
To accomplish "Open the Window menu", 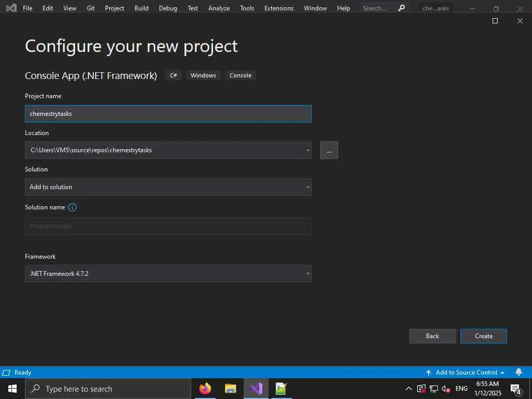I will (315, 8).
